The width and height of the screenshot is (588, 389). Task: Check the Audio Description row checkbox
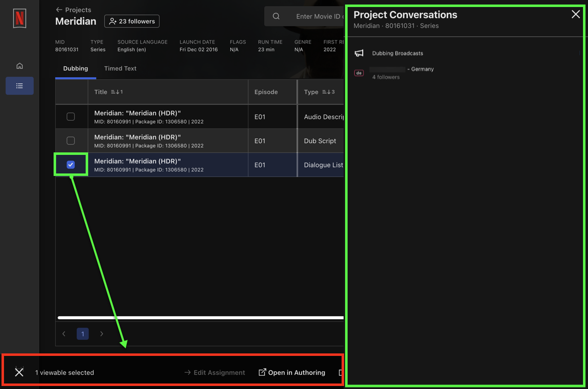click(x=71, y=117)
